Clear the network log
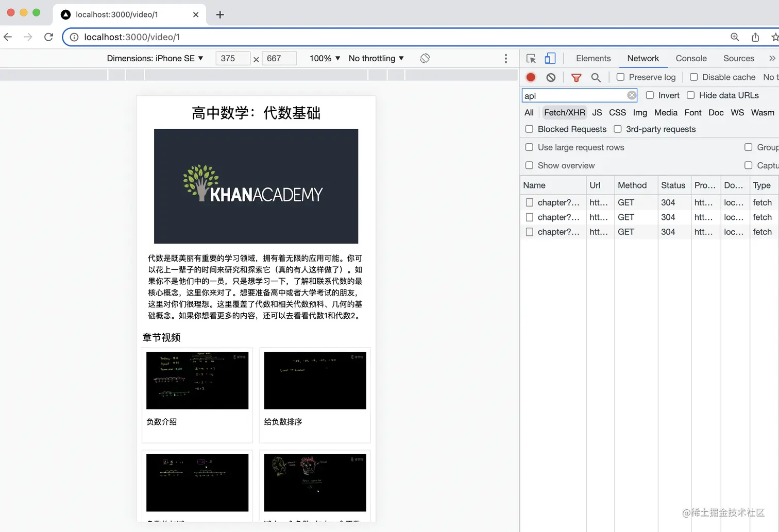 (551, 77)
